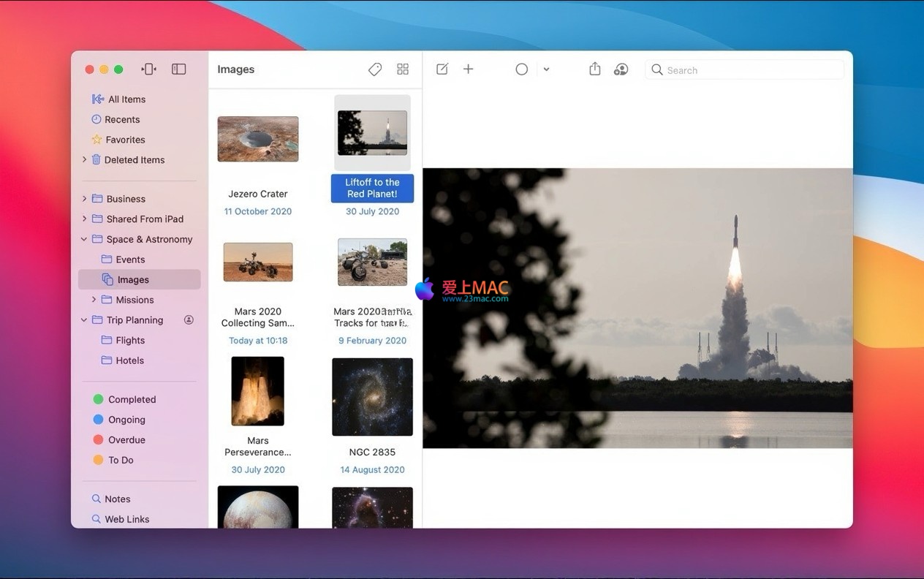Select the green Completed tag
924x579 pixels.
coord(132,399)
